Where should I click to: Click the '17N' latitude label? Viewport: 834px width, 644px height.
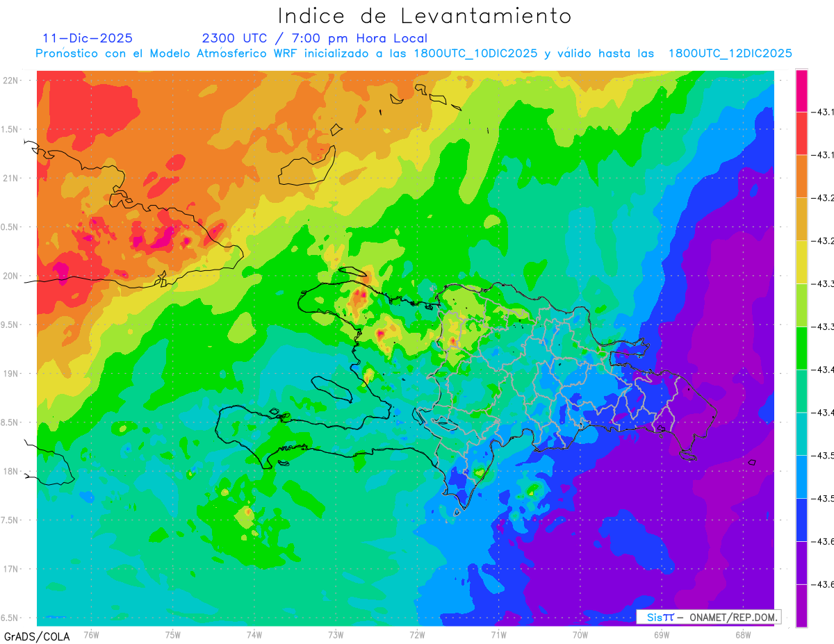[x=10, y=569]
